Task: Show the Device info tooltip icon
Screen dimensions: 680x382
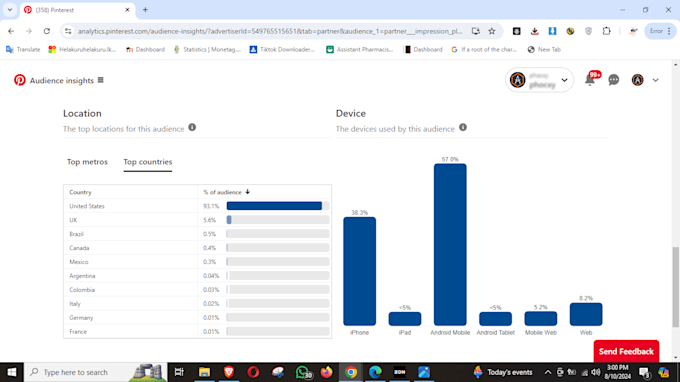Action: (463, 127)
